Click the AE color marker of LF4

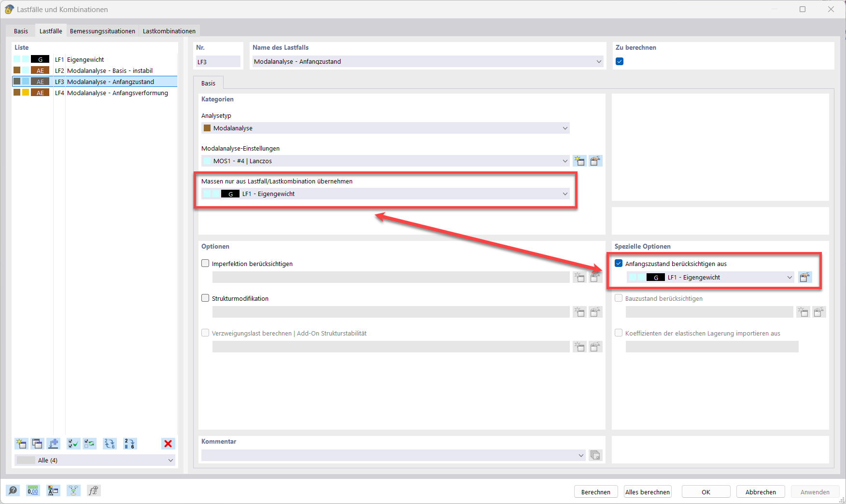pyautogui.click(x=40, y=92)
